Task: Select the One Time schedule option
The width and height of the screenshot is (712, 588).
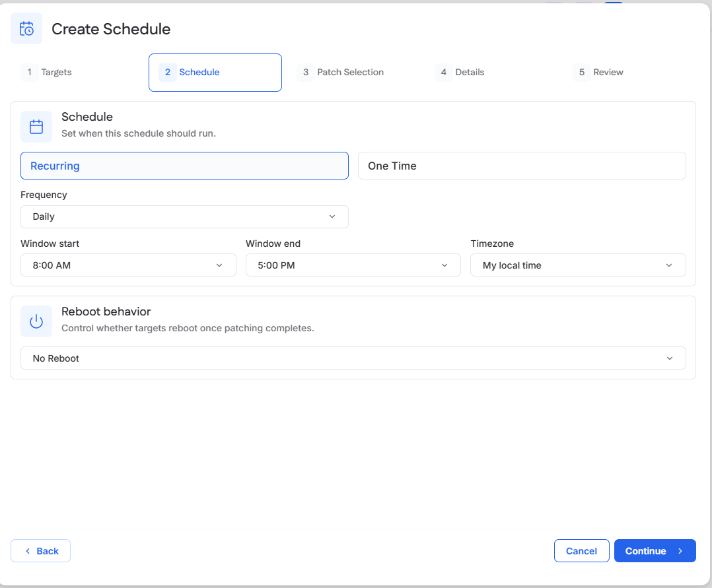Action: (522, 166)
